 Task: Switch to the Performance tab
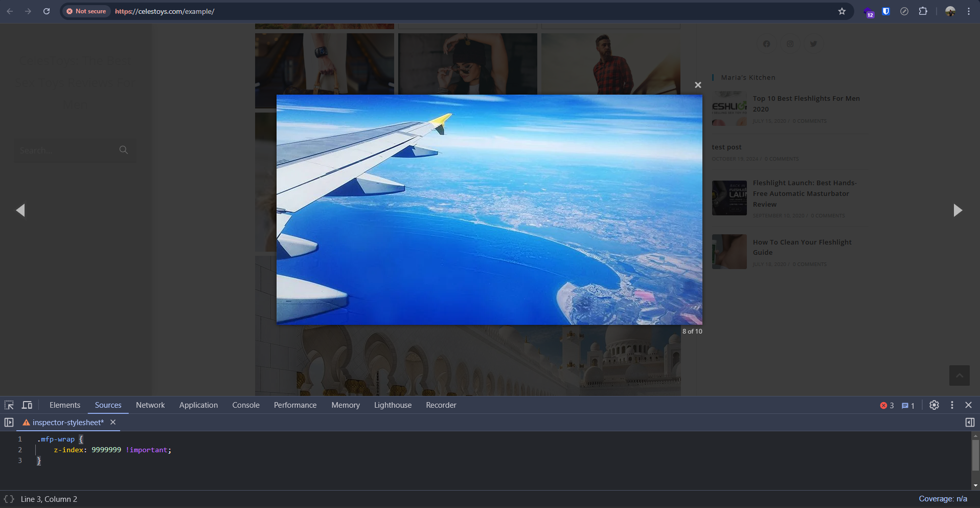[295, 405]
